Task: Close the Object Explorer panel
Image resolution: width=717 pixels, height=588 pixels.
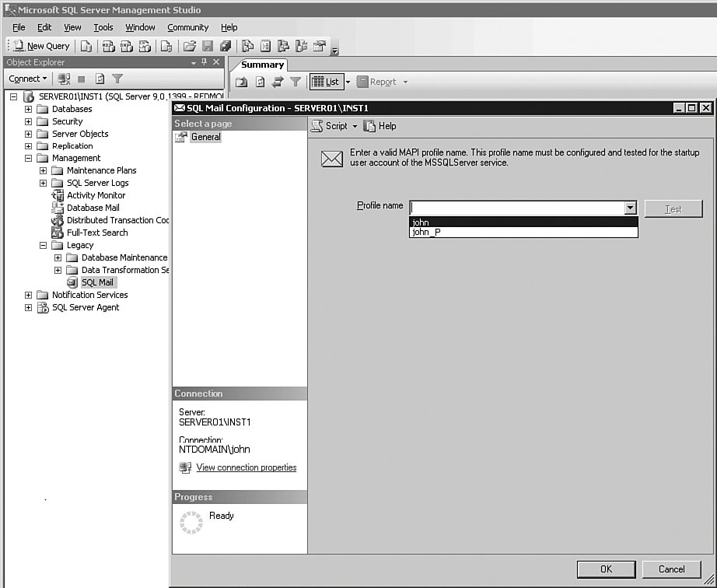Action: tap(216, 62)
